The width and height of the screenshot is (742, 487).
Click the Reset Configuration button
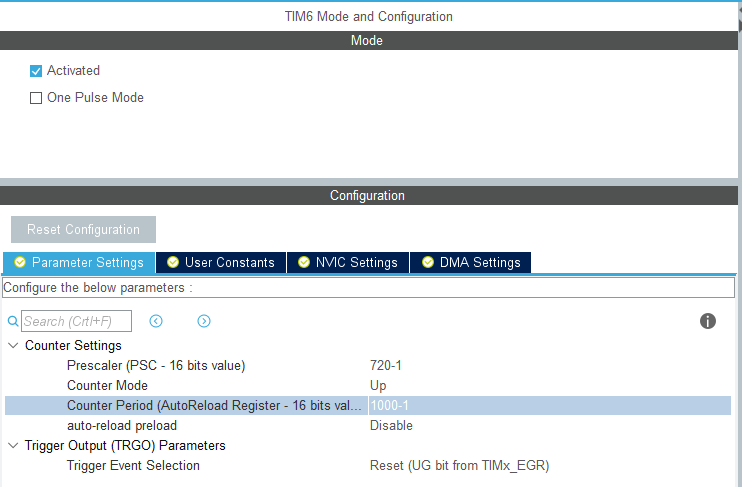click(83, 230)
